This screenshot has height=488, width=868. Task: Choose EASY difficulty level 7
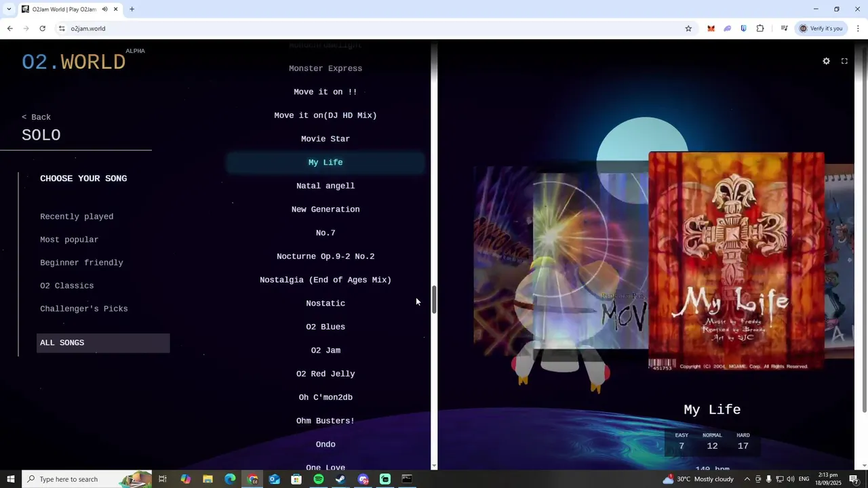682,441
